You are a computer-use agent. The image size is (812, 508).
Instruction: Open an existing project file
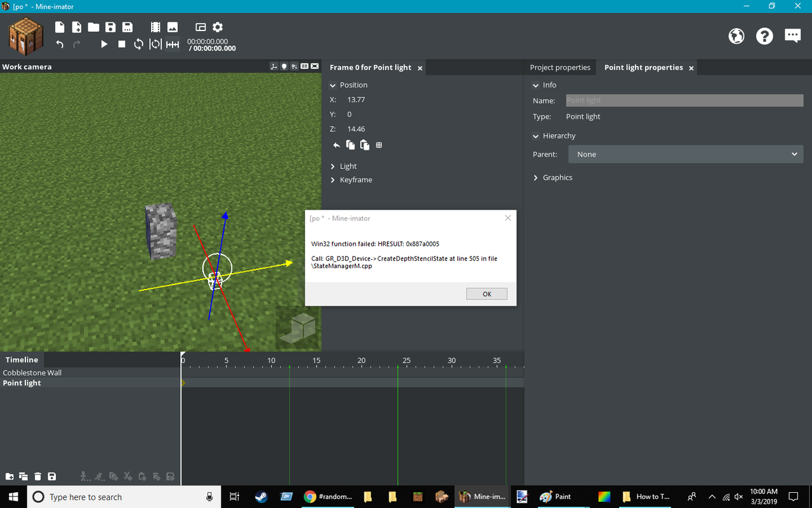[x=93, y=27]
